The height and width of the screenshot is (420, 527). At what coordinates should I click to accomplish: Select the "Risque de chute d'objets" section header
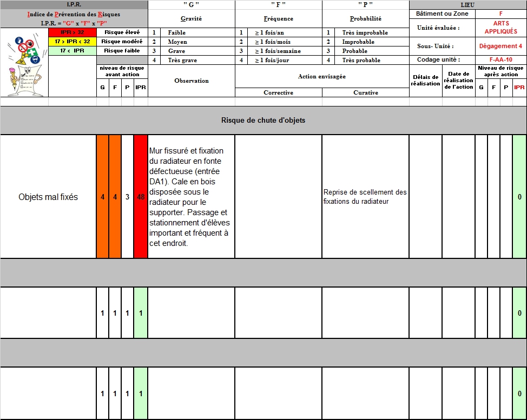pyautogui.click(x=263, y=120)
